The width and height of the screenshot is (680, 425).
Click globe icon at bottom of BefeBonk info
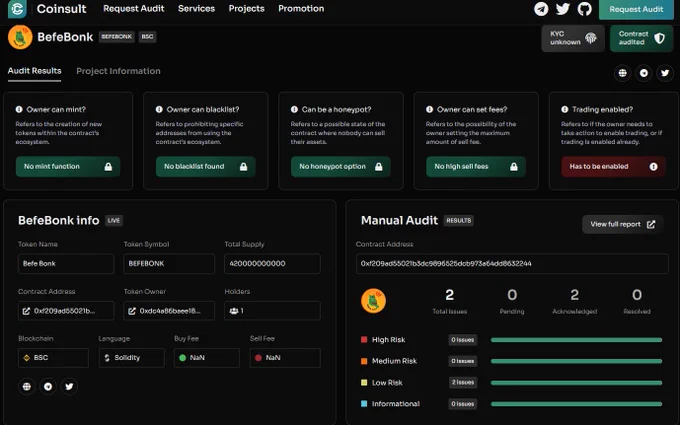click(26, 386)
